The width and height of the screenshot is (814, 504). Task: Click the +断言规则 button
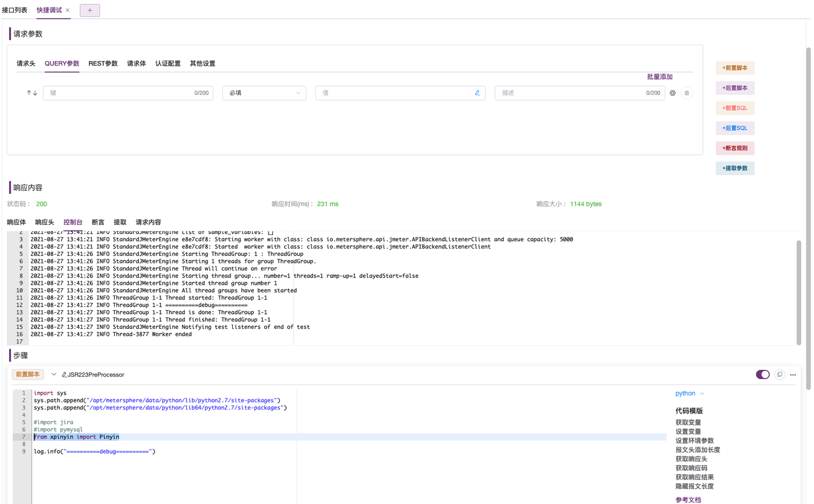(735, 147)
